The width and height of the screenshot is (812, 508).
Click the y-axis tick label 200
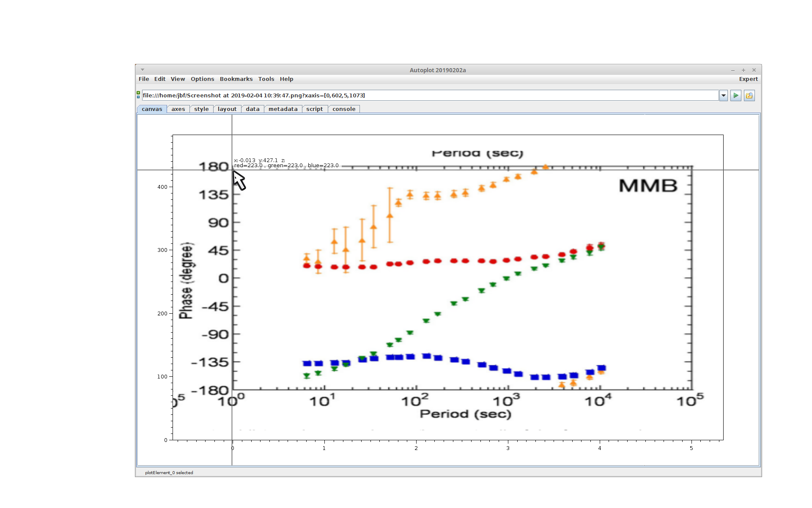(162, 314)
